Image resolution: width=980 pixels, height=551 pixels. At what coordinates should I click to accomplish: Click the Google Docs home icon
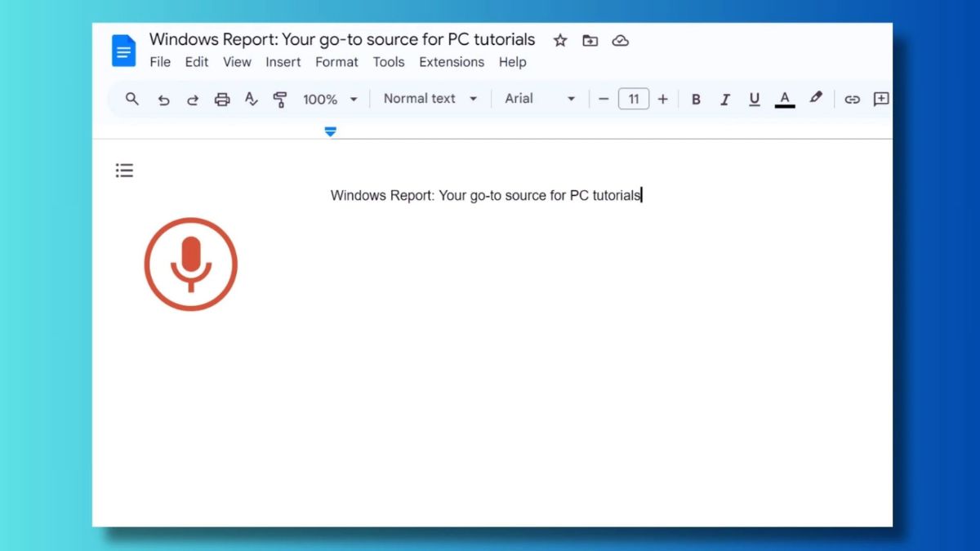point(123,51)
